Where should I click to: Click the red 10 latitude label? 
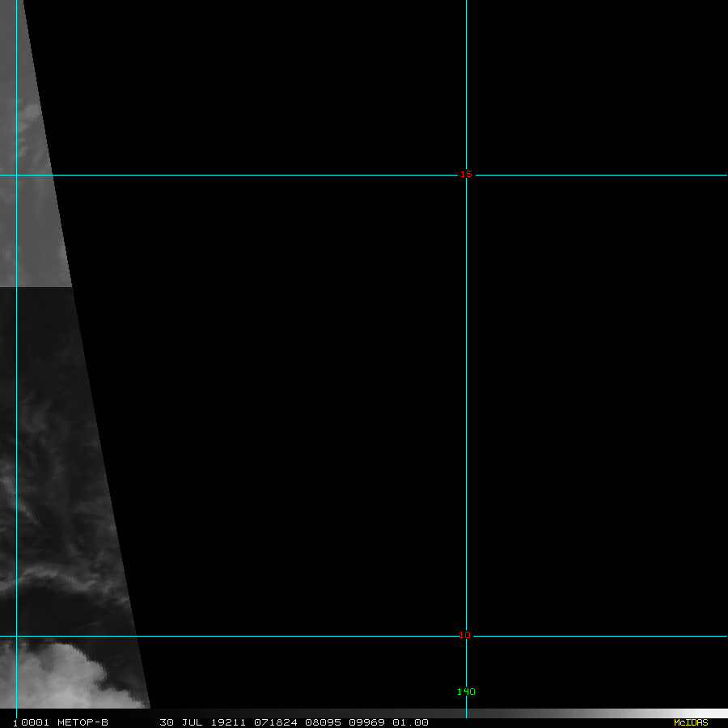464,635
